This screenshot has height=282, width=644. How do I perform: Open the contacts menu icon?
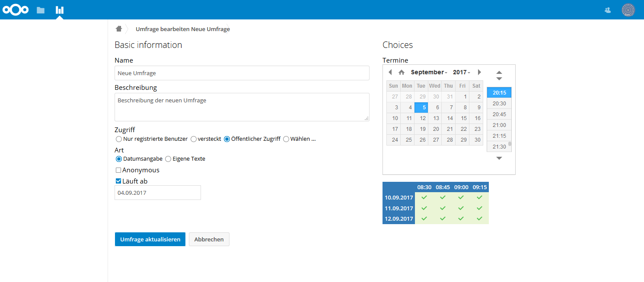coord(608,10)
